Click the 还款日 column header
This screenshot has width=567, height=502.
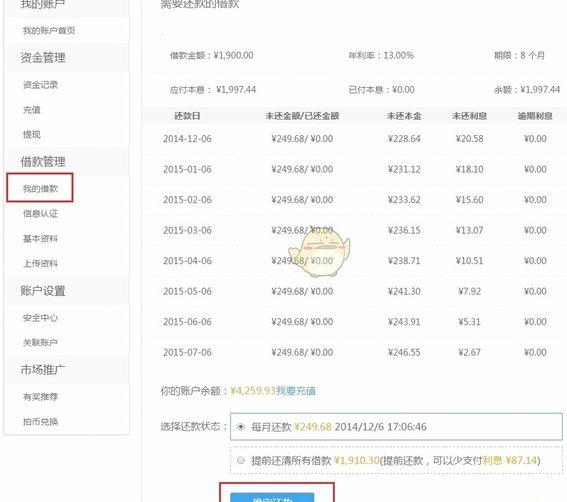[x=187, y=116]
